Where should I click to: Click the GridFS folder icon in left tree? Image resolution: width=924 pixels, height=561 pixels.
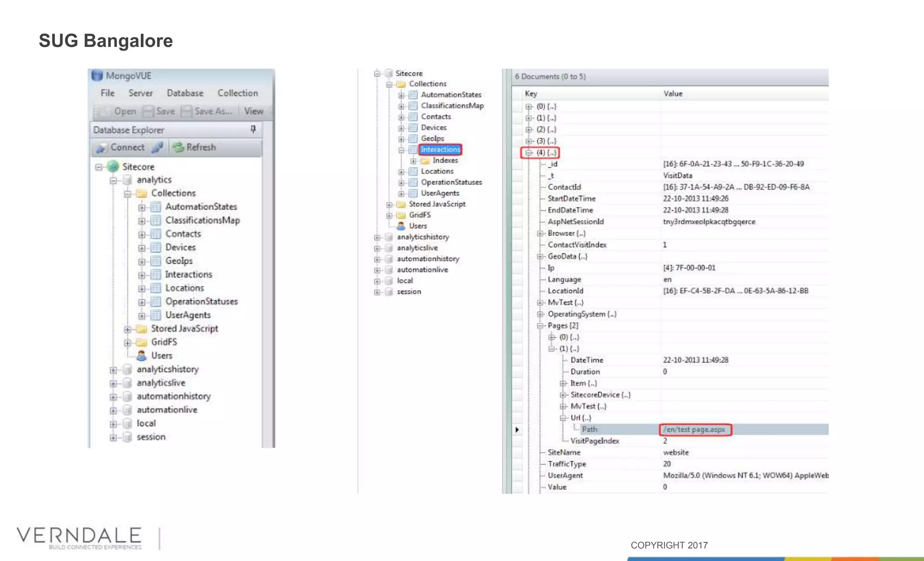(x=142, y=342)
